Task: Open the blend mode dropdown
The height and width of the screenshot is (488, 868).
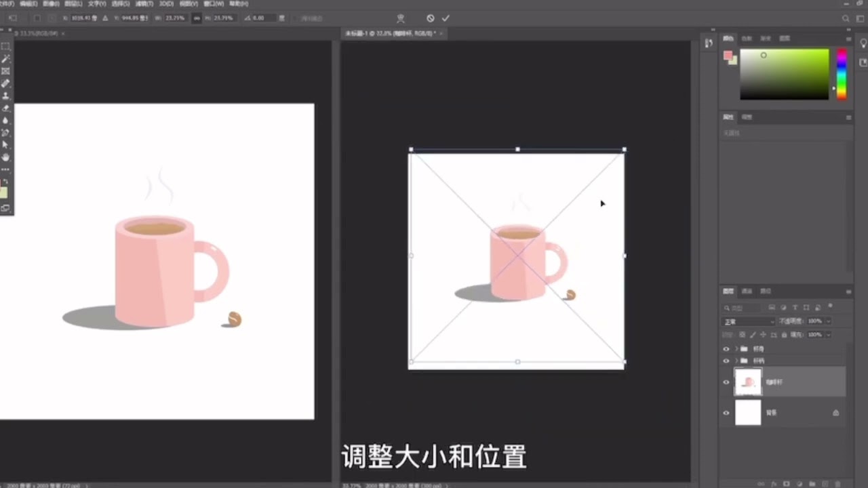Action: [748, 321]
